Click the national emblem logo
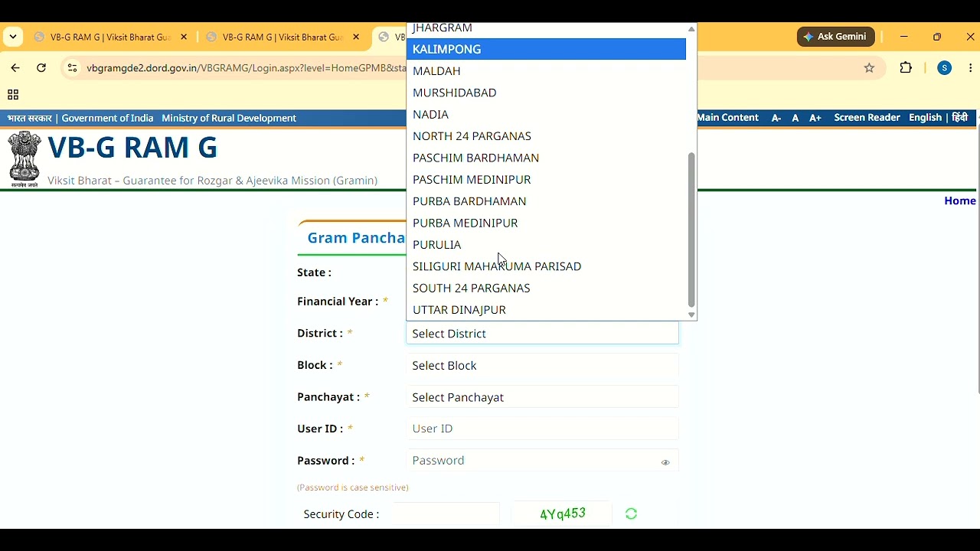The height and width of the screenshot is (551, 980). [x=24, y=159]
